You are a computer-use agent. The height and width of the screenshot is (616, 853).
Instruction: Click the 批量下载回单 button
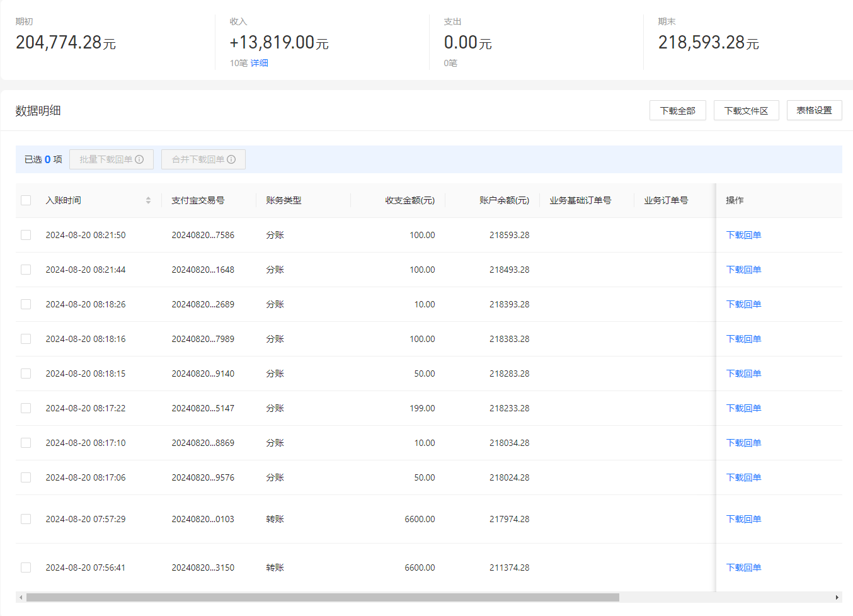pyautogui.click(x=112, y=159)
